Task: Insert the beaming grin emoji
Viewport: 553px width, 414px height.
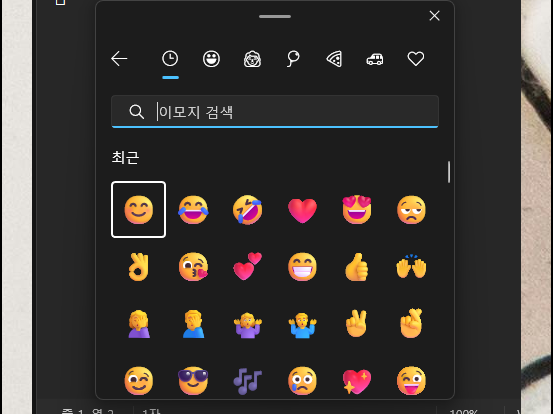Action: coord(302,267)
